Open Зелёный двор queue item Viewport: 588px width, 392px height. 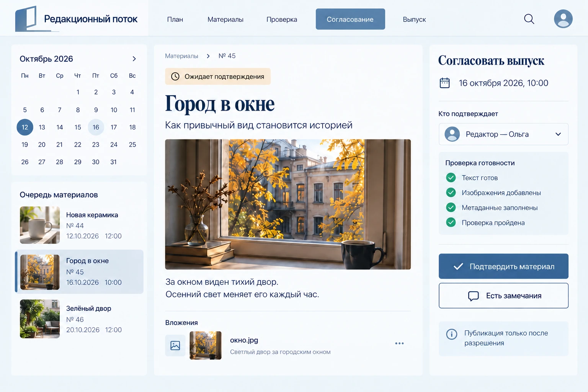(79, 319)
